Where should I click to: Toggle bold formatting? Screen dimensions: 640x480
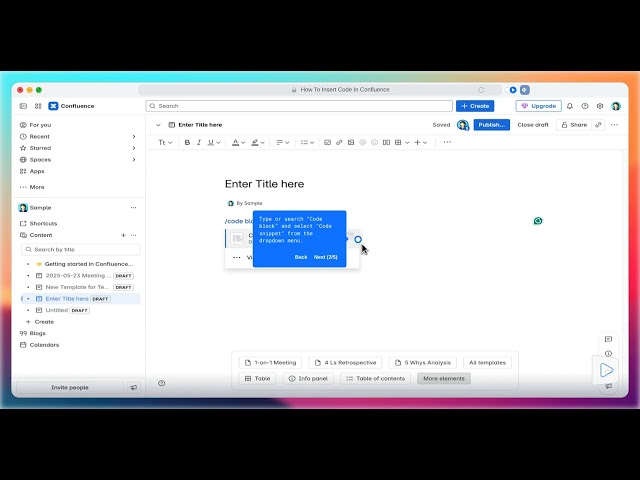[x=187, y=142]
